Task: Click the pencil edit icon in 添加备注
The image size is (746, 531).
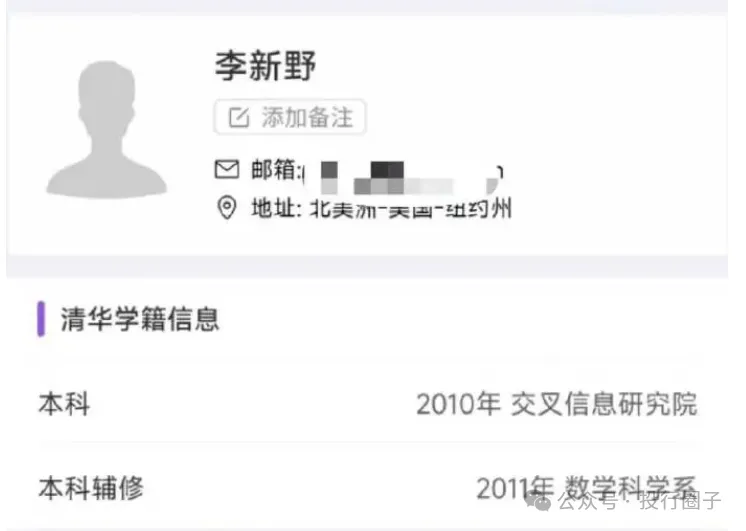Action: 239,117
